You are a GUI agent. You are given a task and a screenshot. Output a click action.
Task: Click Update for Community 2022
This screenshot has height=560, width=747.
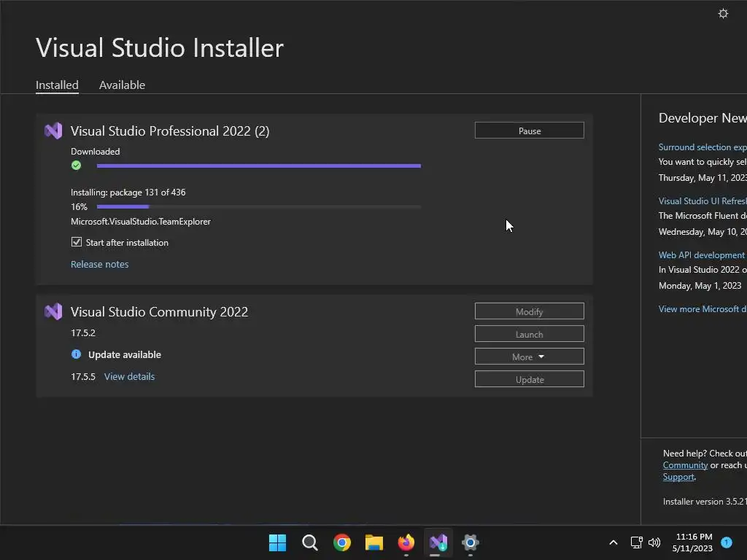coord(530,379)
